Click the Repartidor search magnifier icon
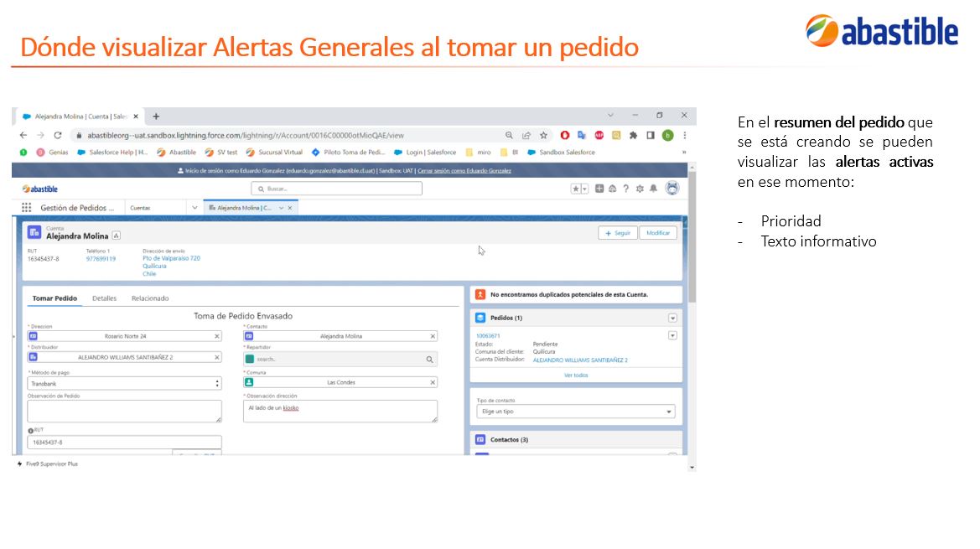Image resolution: width=980 pixels, height=549 pixels. click(429, 359)
